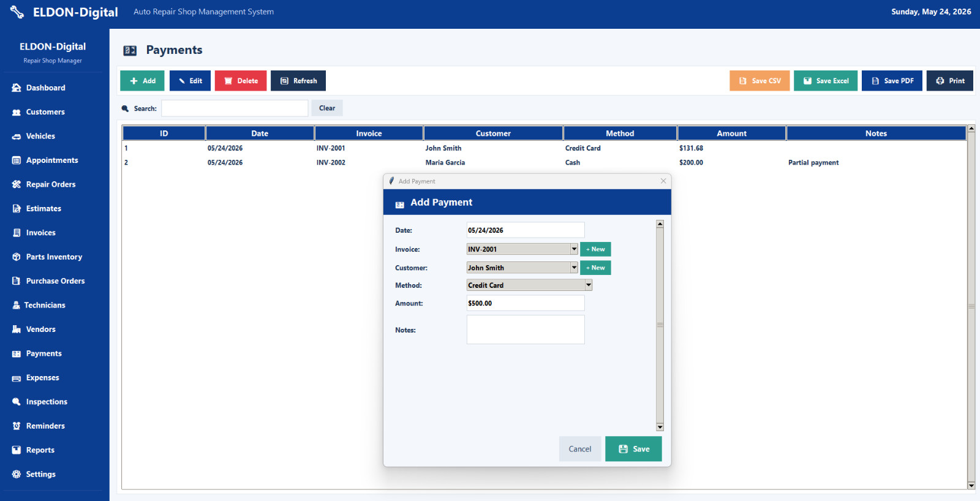Open the Payments page in sidebar

43,353
